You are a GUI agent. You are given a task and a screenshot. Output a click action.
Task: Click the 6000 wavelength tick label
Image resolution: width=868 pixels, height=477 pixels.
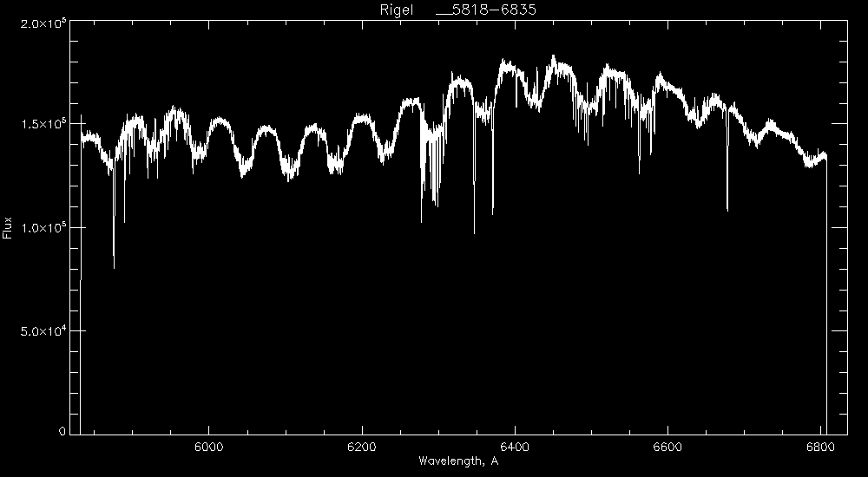(x=208, y=447)
